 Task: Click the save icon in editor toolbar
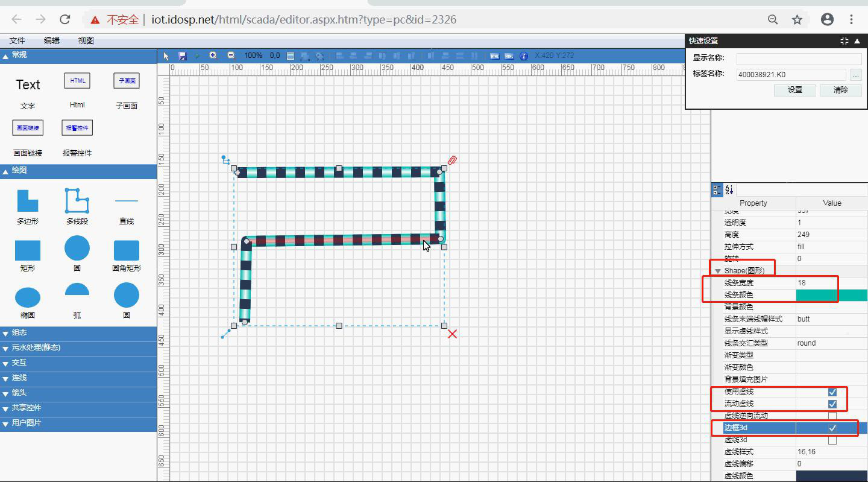[182, 55]
